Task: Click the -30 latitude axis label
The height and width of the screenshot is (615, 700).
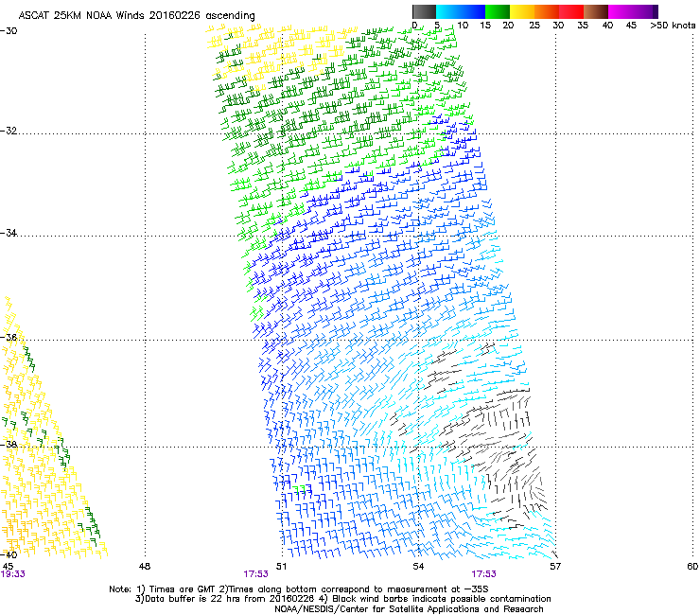Action: pos(9,31)
